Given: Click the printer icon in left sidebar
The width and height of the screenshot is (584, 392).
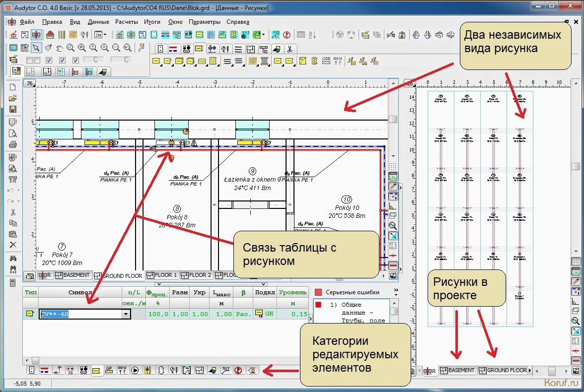Looking at the screenshot, I should (x=13, y=145).
